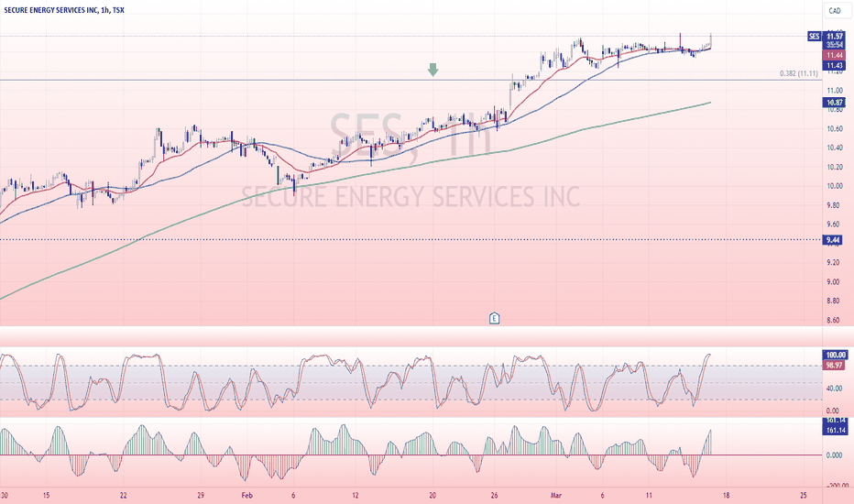Click the 'Mar' date axis label
The width and height of the screenshot is (854, 504).
[x=556, y=495]
